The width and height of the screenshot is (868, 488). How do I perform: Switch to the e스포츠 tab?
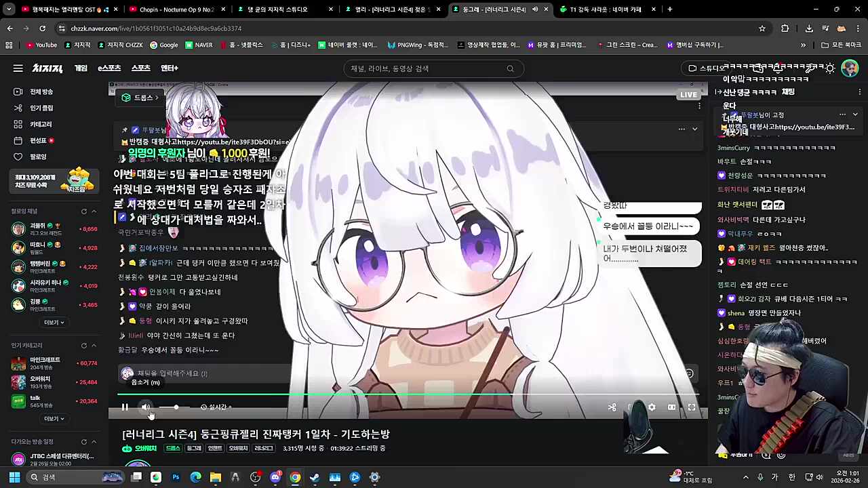click(108, 68)
